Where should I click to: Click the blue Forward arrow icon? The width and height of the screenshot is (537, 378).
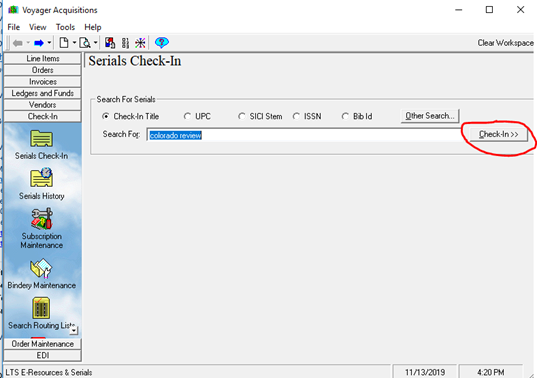tap(39, 43)
